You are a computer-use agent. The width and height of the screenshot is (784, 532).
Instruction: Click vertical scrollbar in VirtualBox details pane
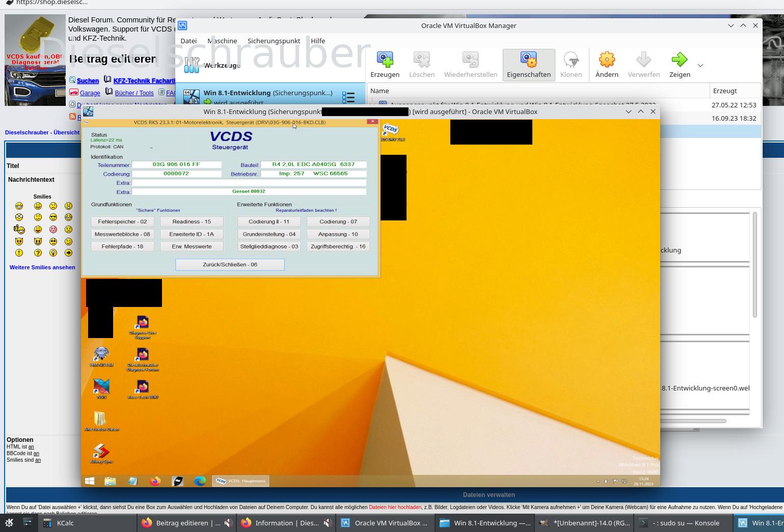point(755,265)
